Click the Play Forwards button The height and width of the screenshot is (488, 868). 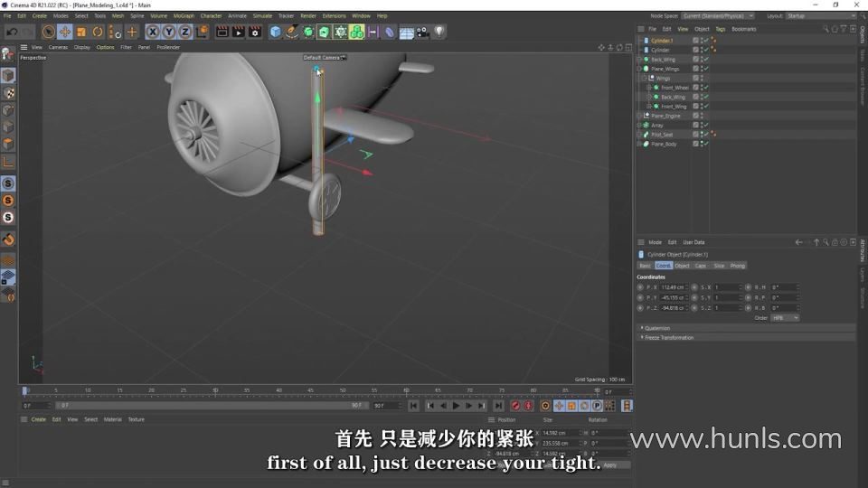point(456,406)
